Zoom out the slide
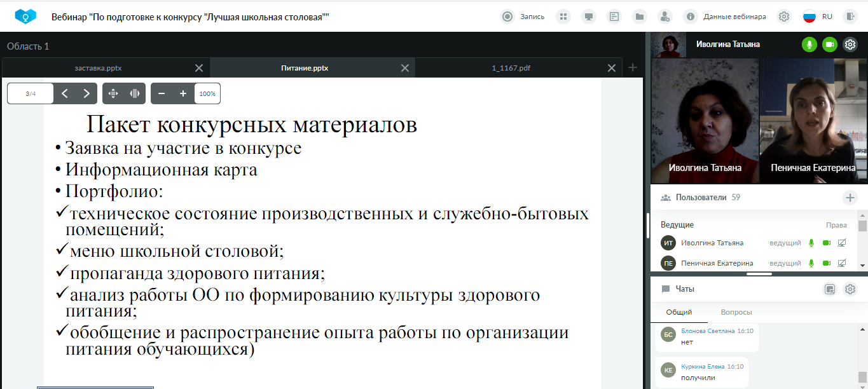This screenshot has height=389, width=868. coord(162,93)
